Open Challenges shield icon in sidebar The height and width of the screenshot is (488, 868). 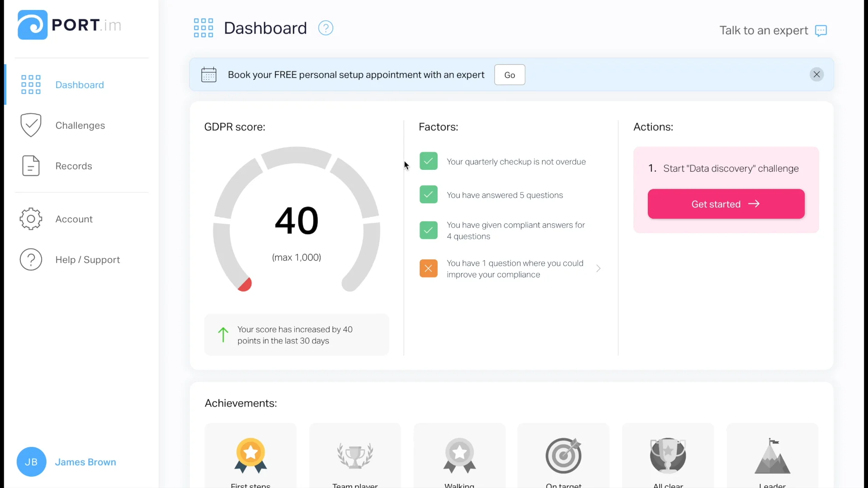pos(31,125)
